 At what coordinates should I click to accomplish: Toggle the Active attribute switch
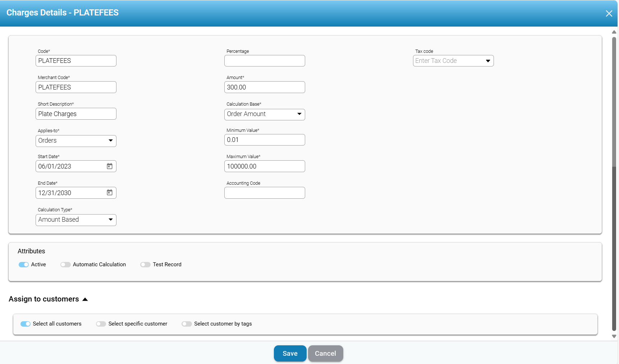[24, 265]
